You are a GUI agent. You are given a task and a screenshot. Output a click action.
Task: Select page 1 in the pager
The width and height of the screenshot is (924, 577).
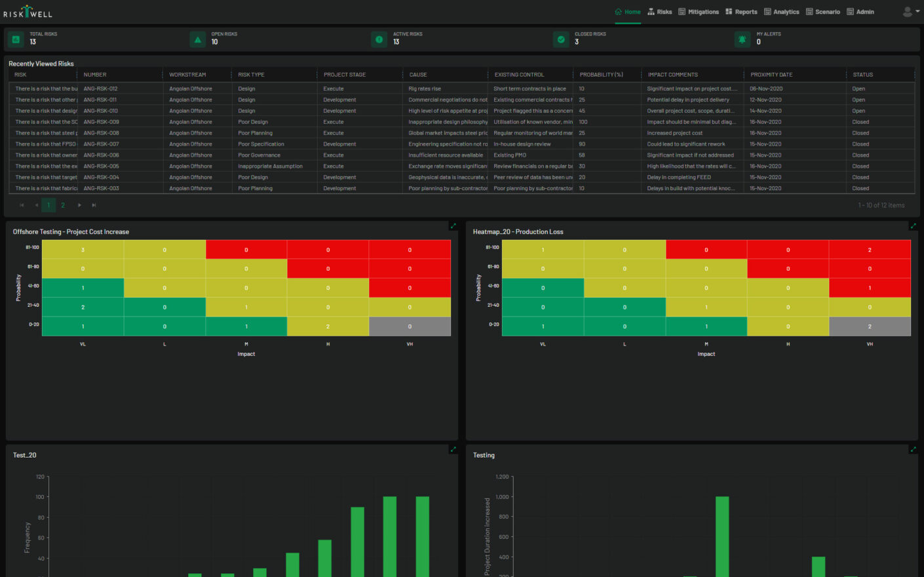point(48,205)
